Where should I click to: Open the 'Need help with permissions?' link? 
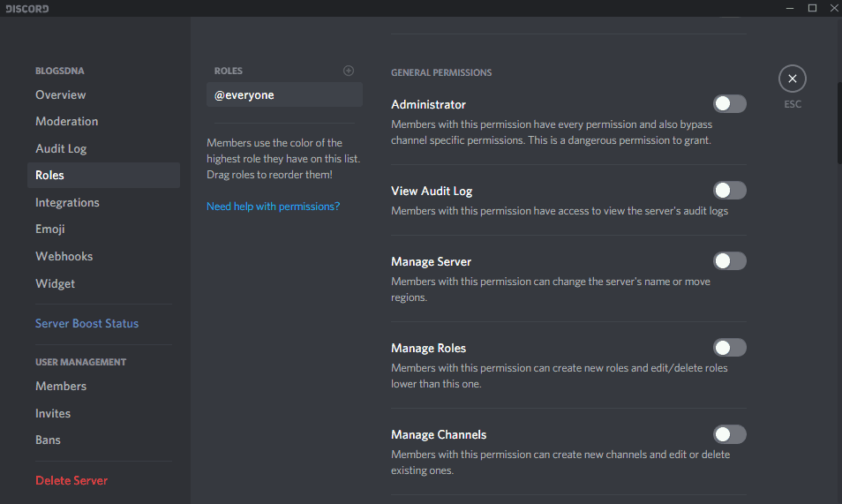coord(273,207)
